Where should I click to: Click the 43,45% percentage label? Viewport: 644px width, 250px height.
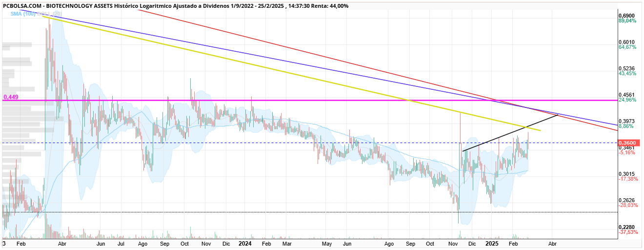click(627, 74)
